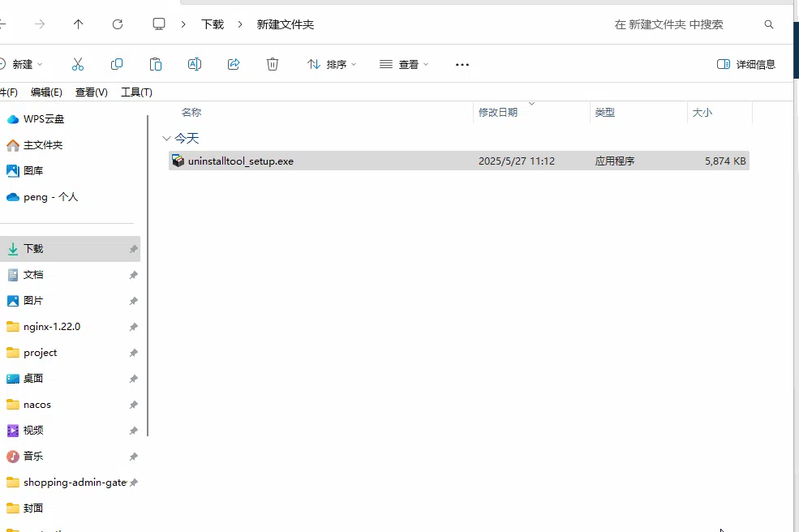The width and height of the screenshot is (799, 532).
Task: Click the search box for 新建文件夹
Action: coord(681,24)
